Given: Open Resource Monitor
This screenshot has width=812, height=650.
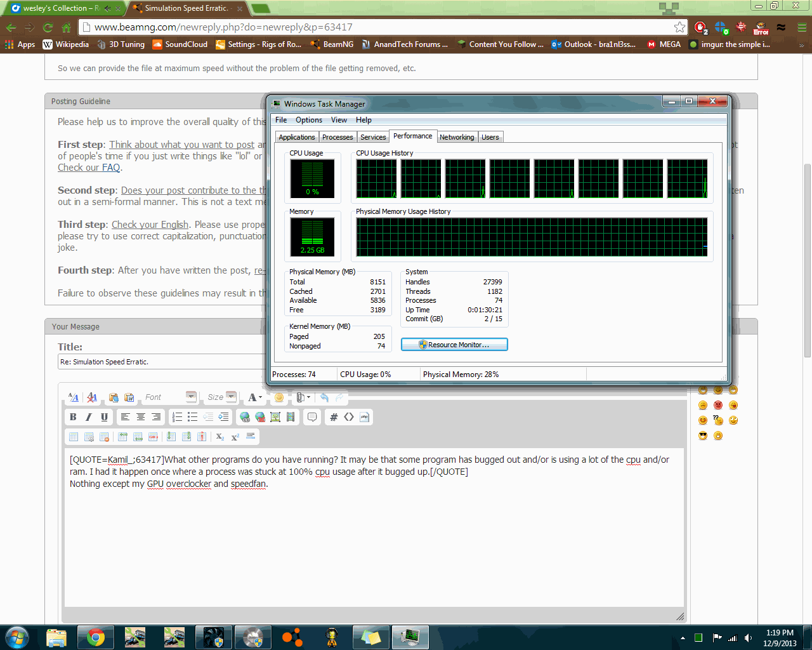Looking at the screenshot, I should coord(454,345).
